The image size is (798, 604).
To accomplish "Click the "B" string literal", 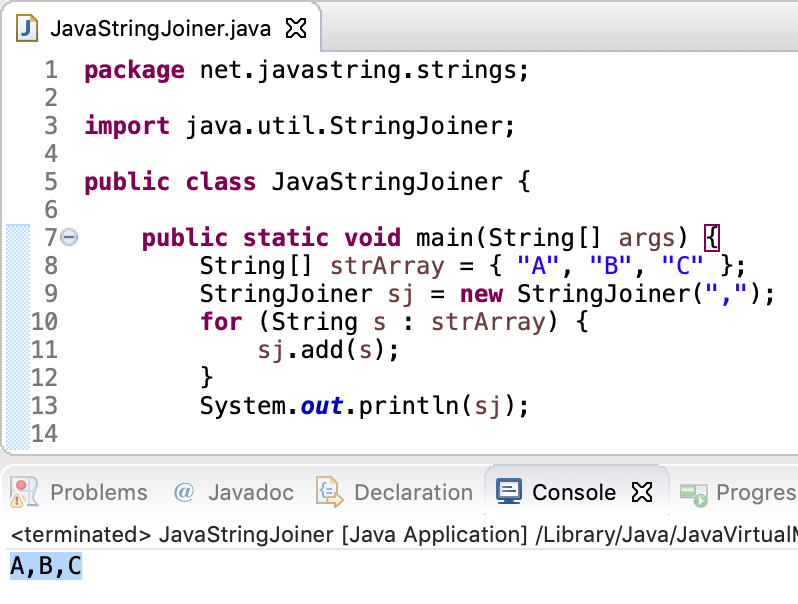I will (610, 265).
